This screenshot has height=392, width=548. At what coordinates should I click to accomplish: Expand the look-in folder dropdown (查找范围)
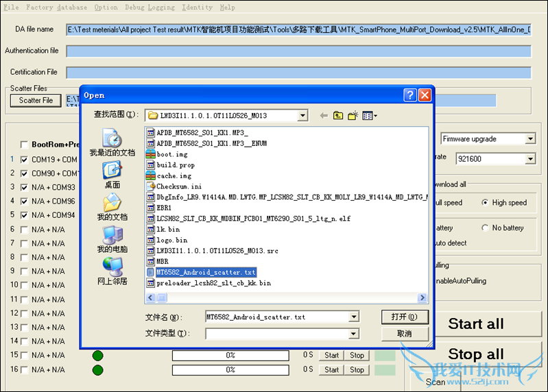click(x=302, y=116)
